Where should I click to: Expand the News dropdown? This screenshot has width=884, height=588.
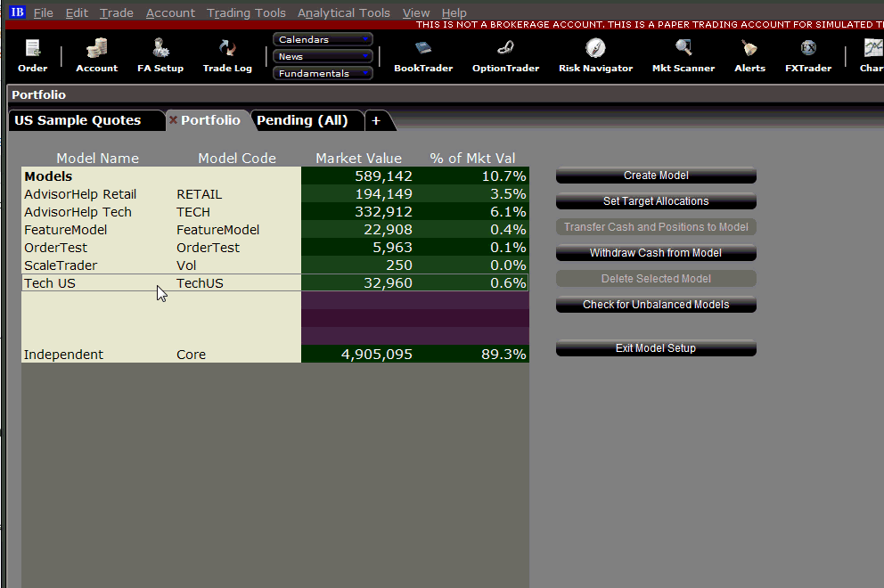click(323, 56)
